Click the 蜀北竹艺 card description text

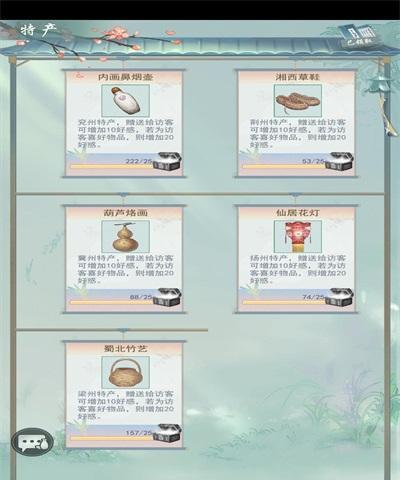click(x=126, y=405)
